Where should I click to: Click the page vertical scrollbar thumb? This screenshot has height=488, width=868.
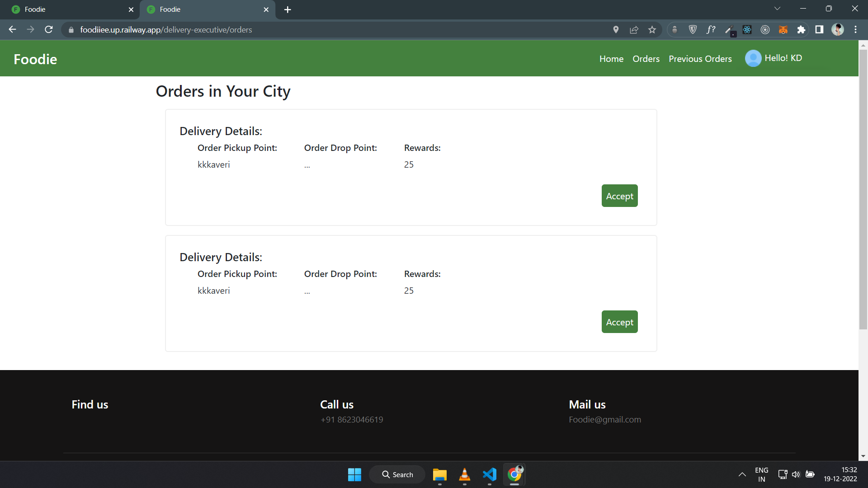863,190
